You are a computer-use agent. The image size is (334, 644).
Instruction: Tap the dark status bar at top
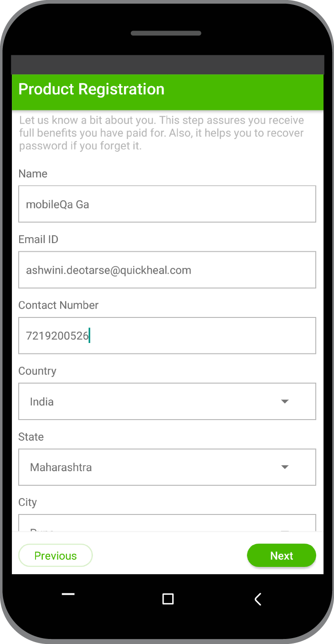(167, 65)
